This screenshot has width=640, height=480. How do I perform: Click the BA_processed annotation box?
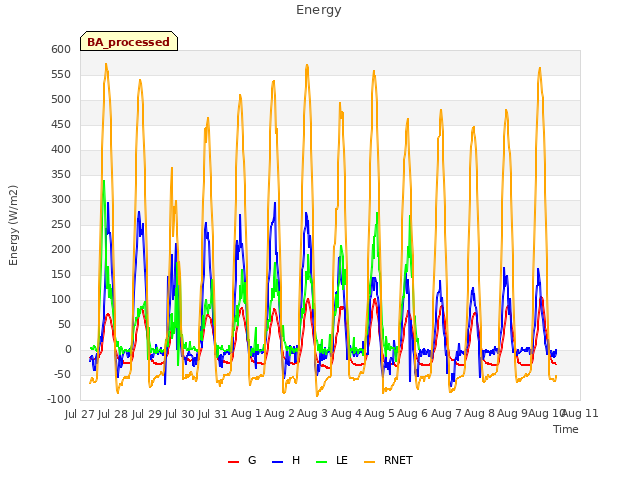pyautogui.click(x=129, y=41)
